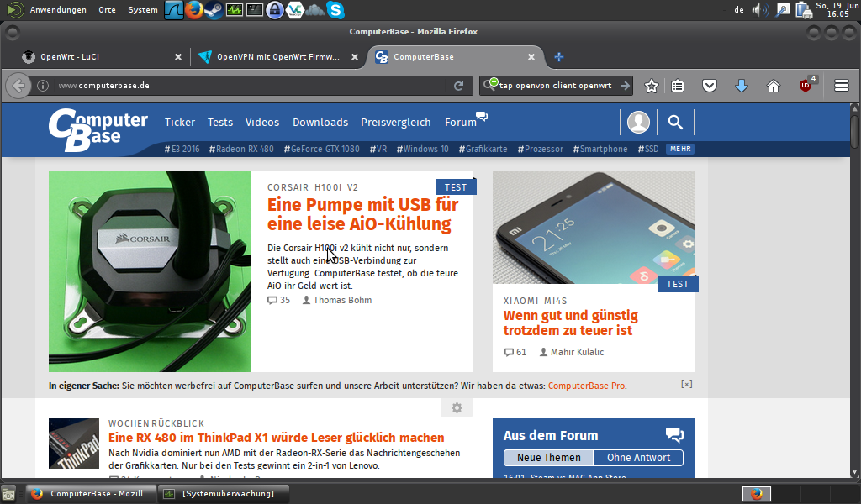The width and height of the screenshot is (861, 504).
Task: Bookmark this page with the star icon
Action: 652,86
